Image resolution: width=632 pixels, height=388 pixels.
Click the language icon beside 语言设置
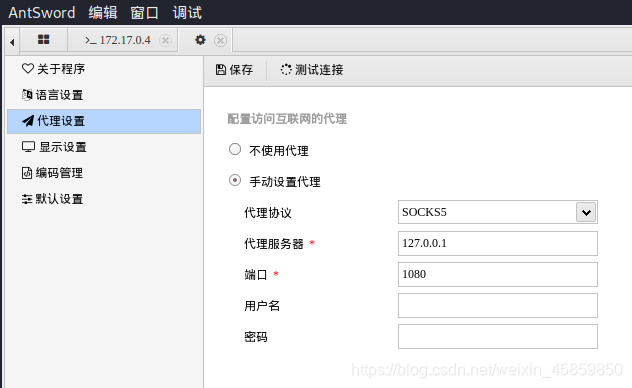pyautogui.click(x=27, y=95)
